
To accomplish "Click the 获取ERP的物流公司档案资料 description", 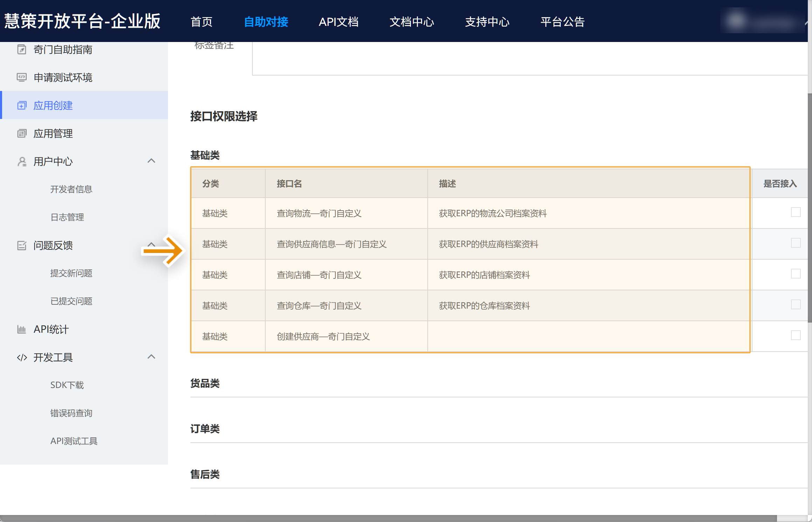I will 493,213.
